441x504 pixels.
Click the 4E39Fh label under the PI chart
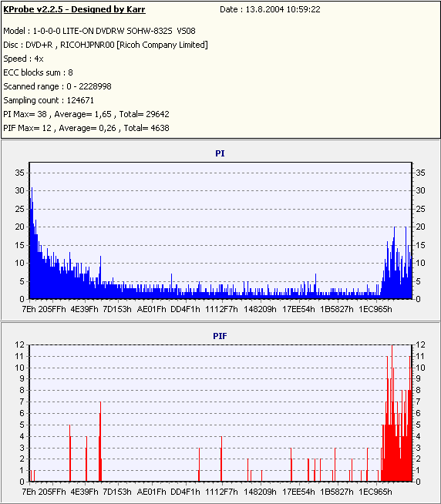(84, 309)
